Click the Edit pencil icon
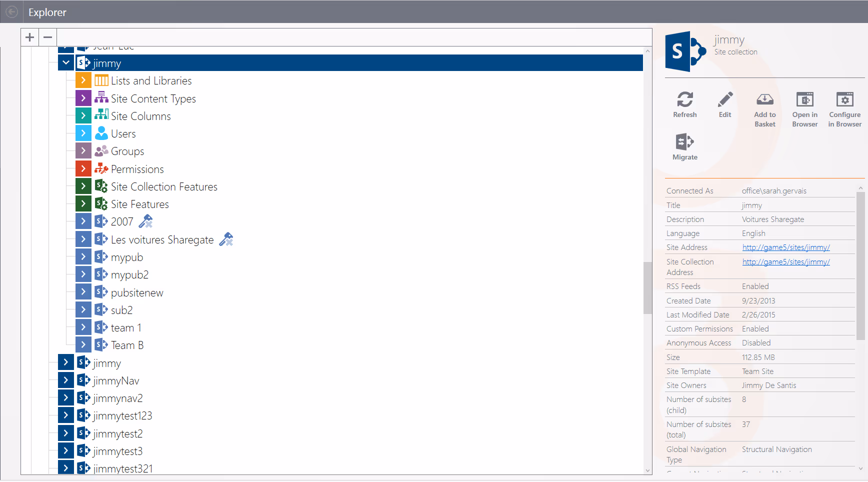The height and width of the screenshot is (482, 868). point(725,99)
